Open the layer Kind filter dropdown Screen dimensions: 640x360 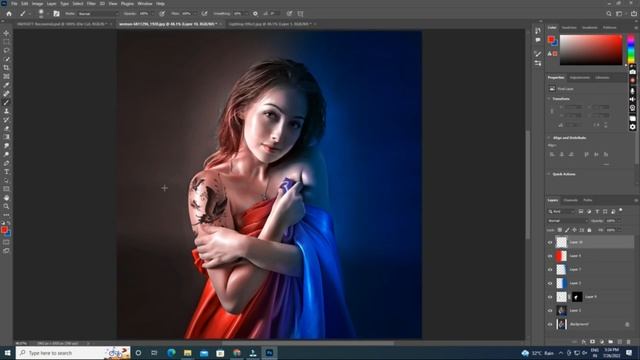pos(560,211)
